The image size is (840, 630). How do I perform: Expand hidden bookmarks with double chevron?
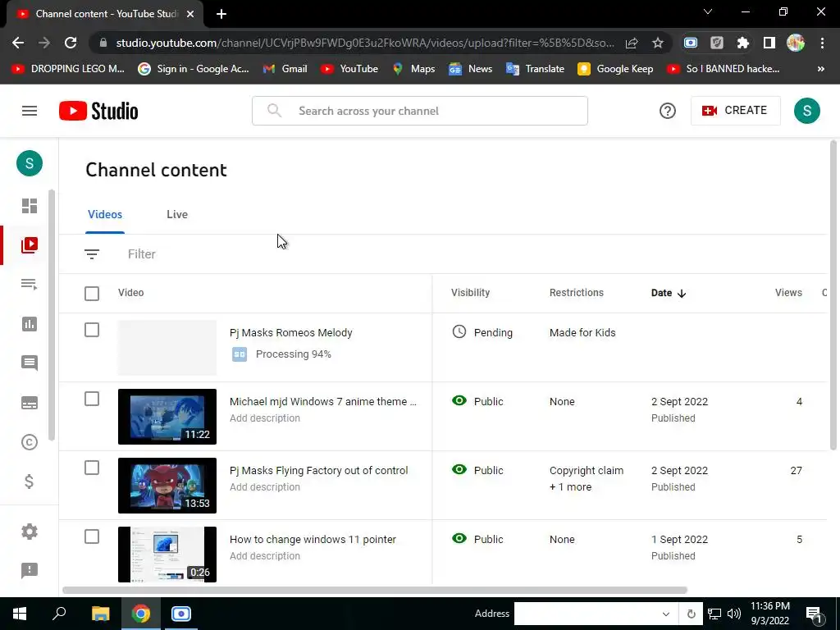[x=820, y=69]
